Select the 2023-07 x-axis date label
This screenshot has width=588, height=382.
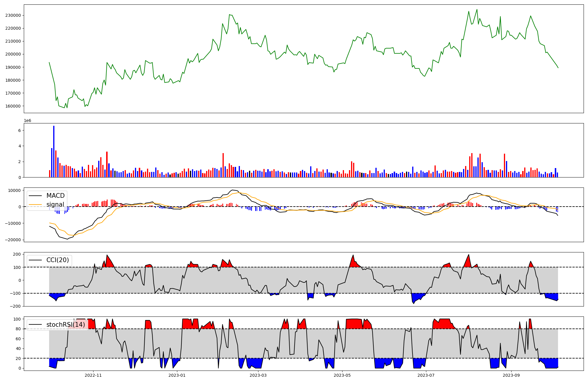(x=426, y=375)
